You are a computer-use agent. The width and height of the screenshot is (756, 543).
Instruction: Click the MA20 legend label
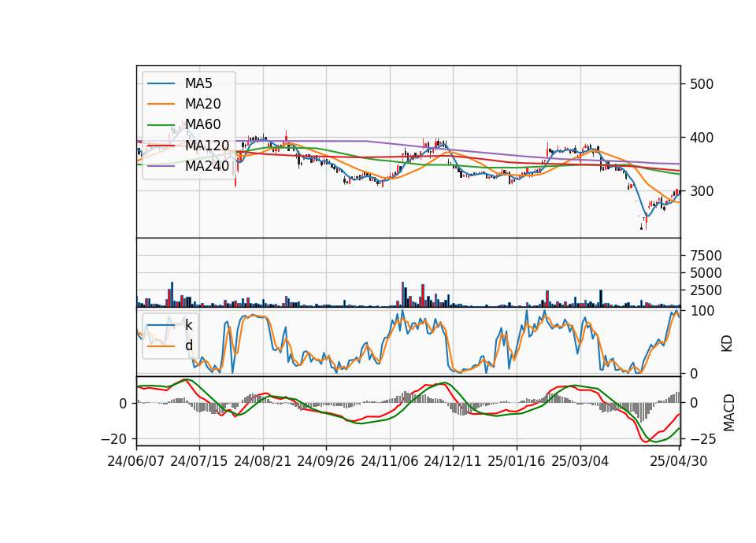(x=202, y=104)
